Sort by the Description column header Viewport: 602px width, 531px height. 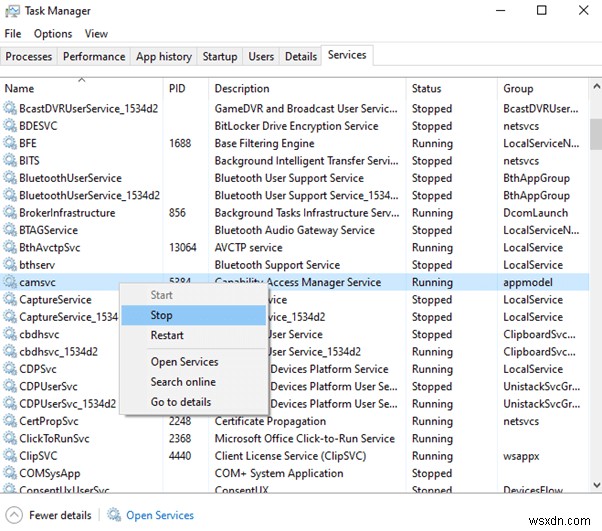(x=308, y=88)
